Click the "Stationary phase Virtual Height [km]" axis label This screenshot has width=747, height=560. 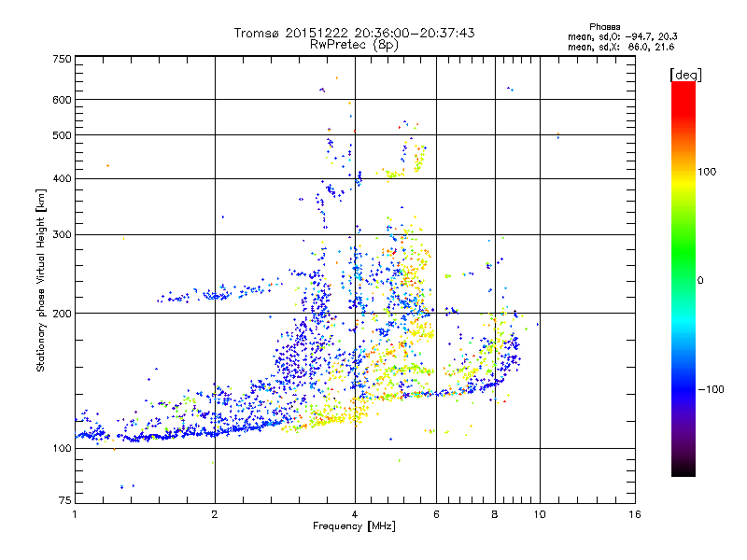[x=41, y=281]
